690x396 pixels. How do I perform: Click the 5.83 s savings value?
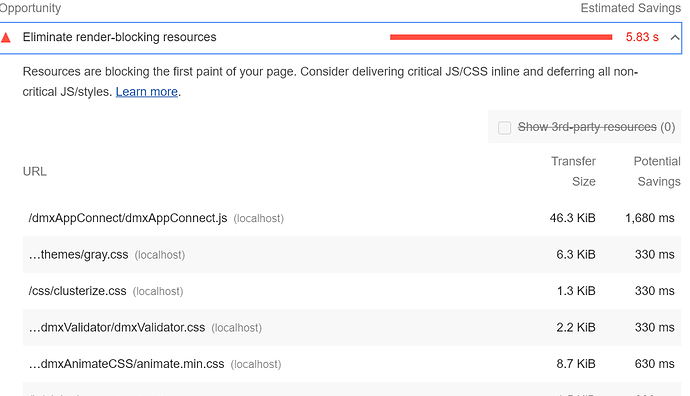tap(642, 37)
